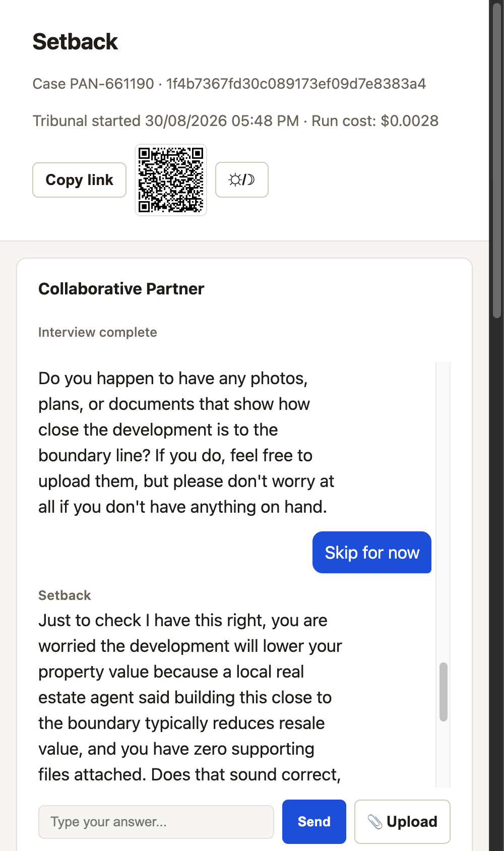Image resolution: width=504 pixels, height=851 pixels.
Task: Select the case ID hash text
Action: 296,84
